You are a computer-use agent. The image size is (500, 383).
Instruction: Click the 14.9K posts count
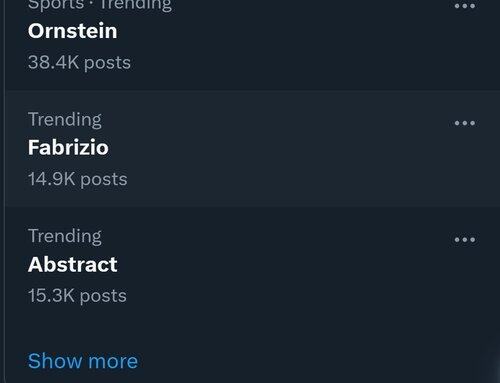pos(78,179)
